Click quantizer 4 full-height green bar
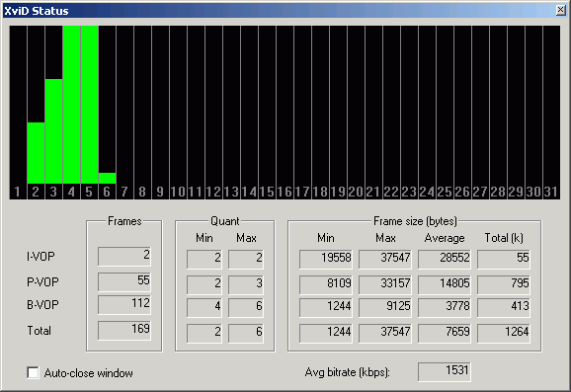Image resolution: width=571 pixels, height=392 pixels. tap(71, 105)
